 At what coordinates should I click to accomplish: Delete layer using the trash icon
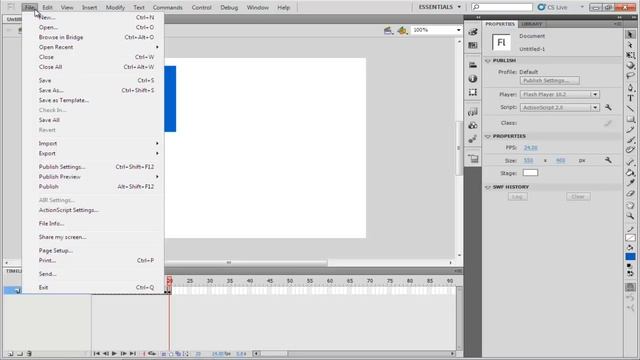[29, 353]
